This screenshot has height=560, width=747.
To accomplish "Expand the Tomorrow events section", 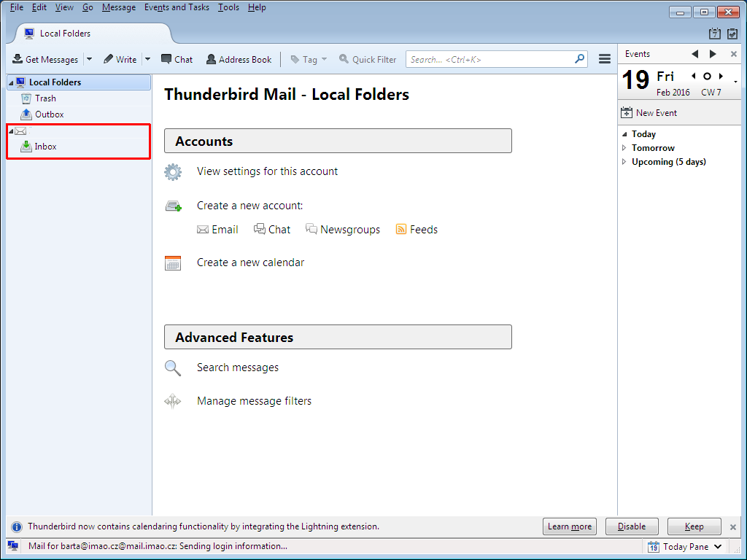I will [624, 148].
